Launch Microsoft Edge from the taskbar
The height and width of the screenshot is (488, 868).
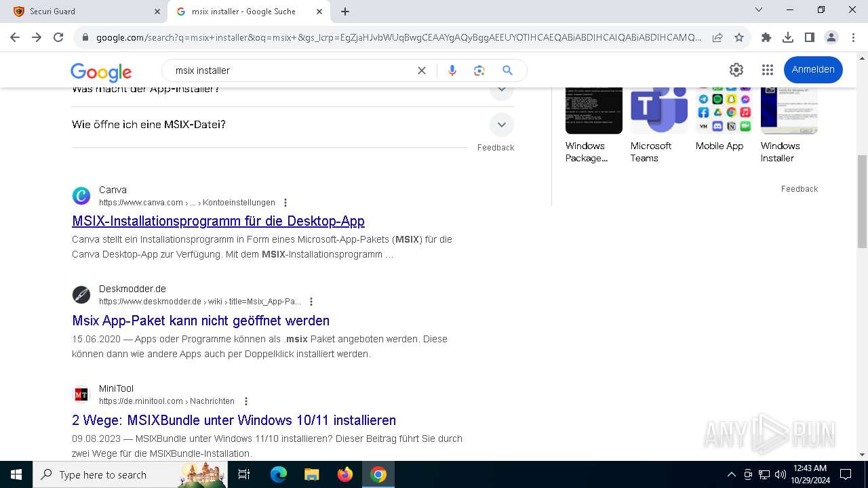click(x=279, y=474)
